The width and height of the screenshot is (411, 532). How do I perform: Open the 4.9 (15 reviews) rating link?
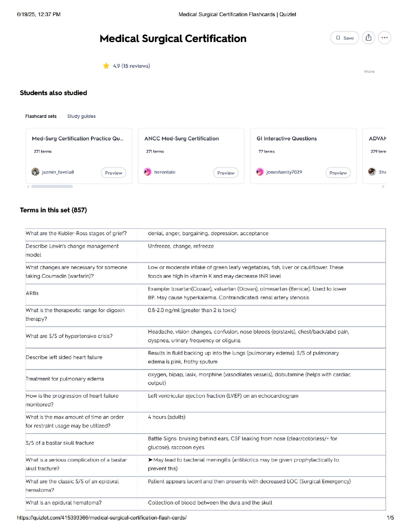pos(131,66)
